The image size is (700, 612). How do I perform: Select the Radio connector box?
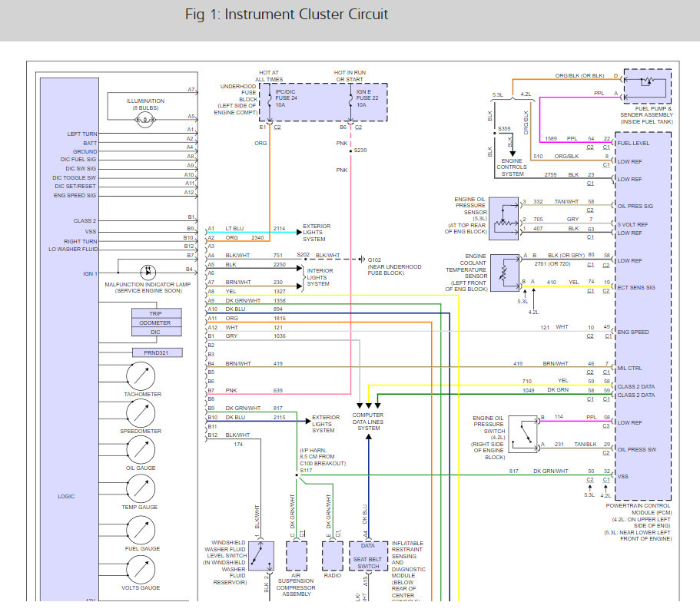click(333, 556)
